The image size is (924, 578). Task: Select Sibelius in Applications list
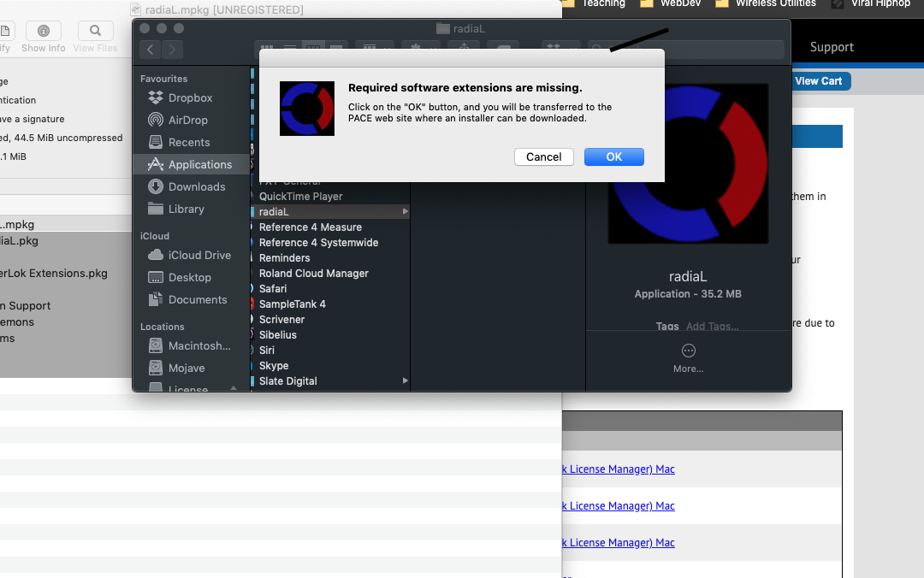[x=277, y=334]
